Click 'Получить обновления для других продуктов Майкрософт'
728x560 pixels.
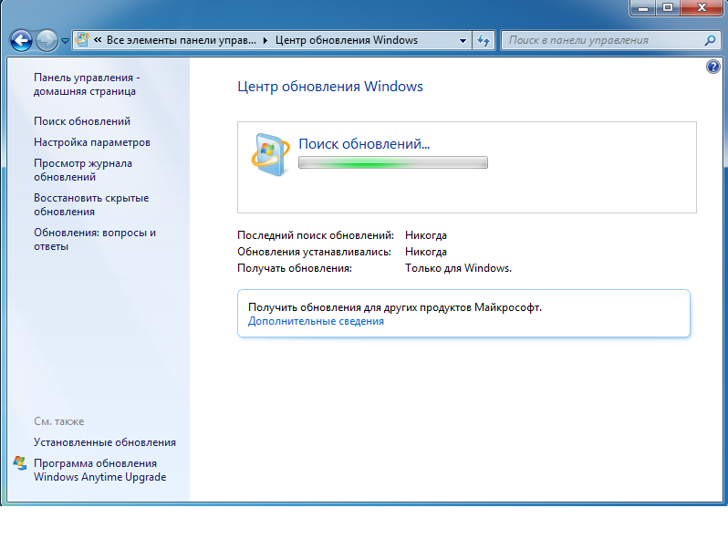point(395,307)
